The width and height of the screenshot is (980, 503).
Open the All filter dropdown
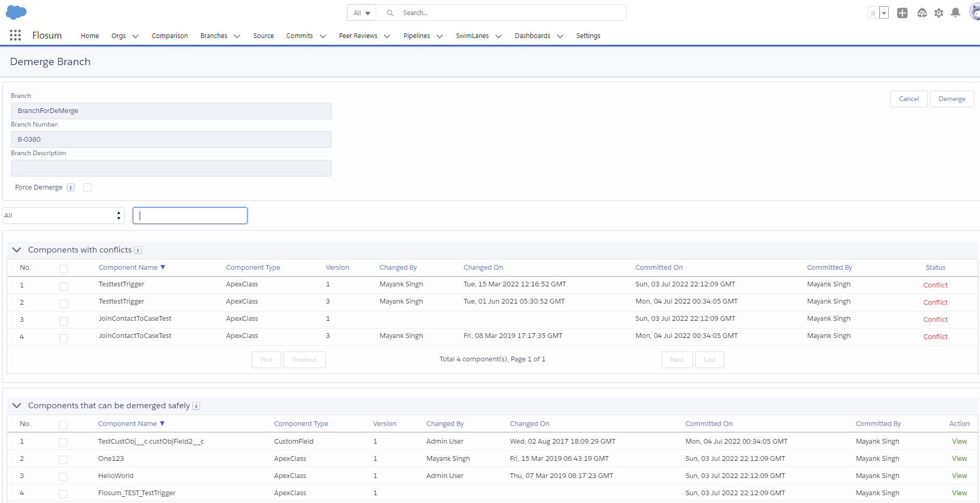point(63,216)
